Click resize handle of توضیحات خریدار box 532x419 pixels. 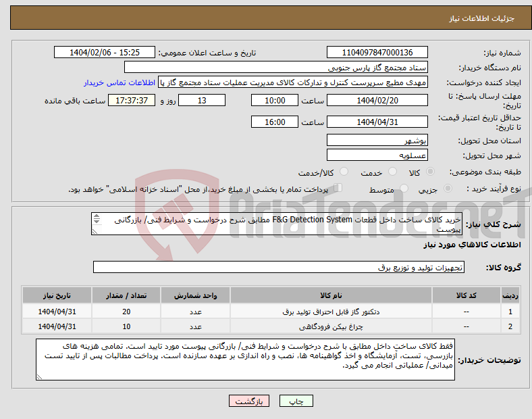39,377
